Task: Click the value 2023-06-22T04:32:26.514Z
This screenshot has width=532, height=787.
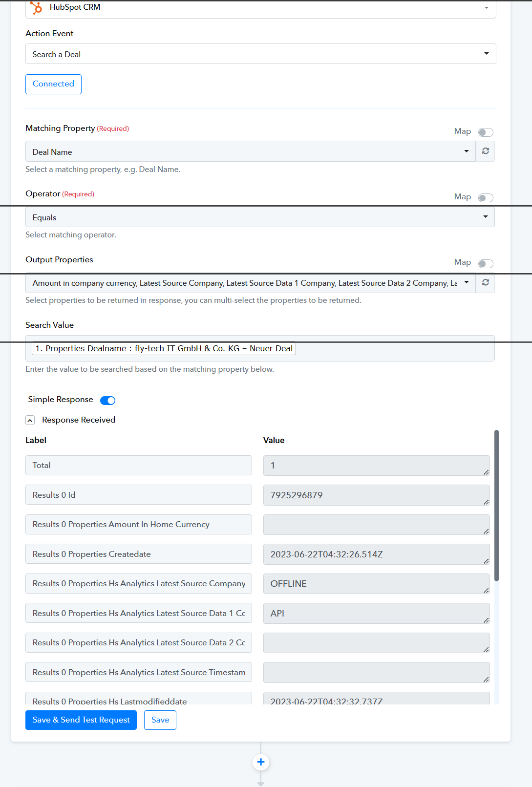Action: pyautogui.click(x=376, y=554)
